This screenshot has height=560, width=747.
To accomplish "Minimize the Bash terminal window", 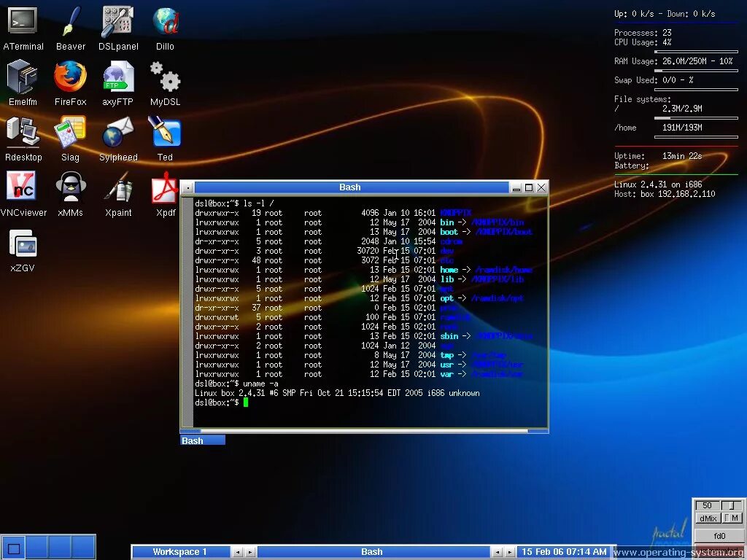I will tap(516, 187).
